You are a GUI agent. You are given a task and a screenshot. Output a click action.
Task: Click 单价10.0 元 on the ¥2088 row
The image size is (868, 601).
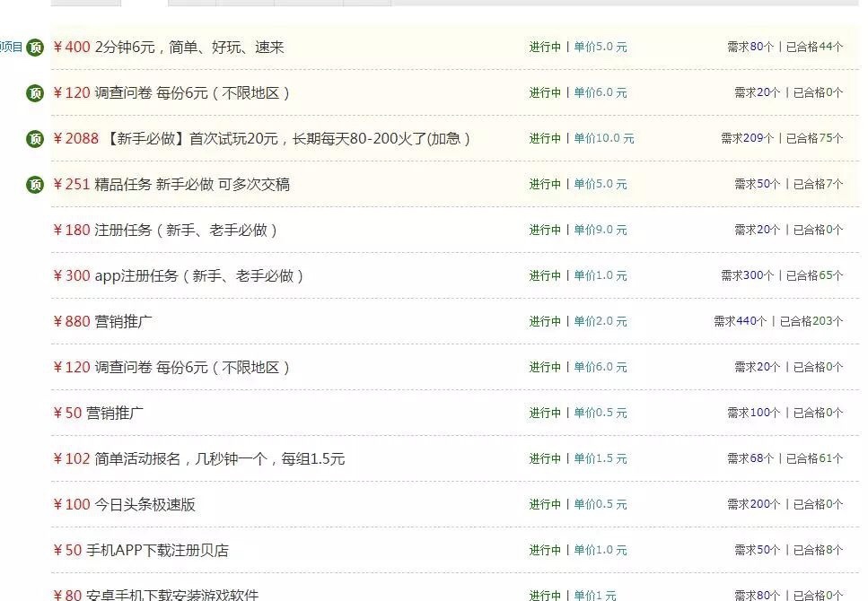603,138
